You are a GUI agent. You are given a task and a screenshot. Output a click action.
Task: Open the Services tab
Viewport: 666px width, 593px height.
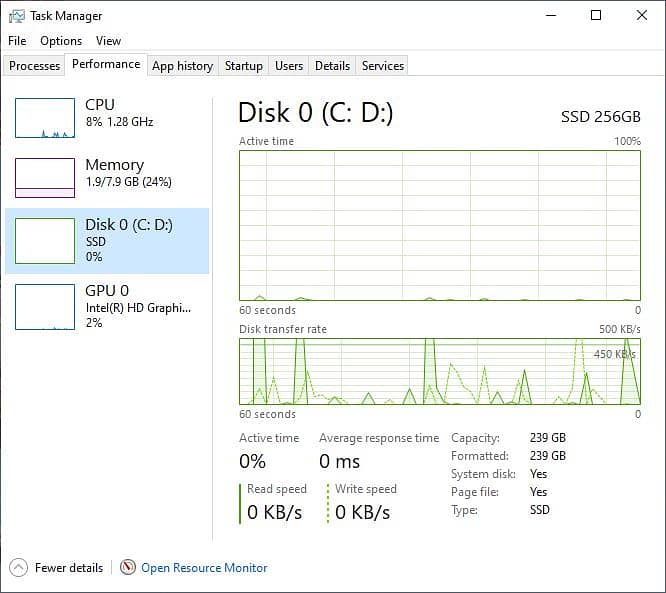[x=383, y=66]
